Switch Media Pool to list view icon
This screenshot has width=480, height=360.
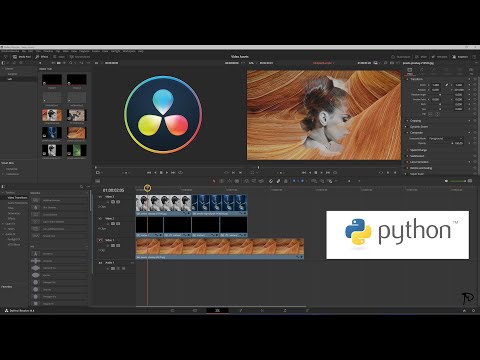(64, 63)
